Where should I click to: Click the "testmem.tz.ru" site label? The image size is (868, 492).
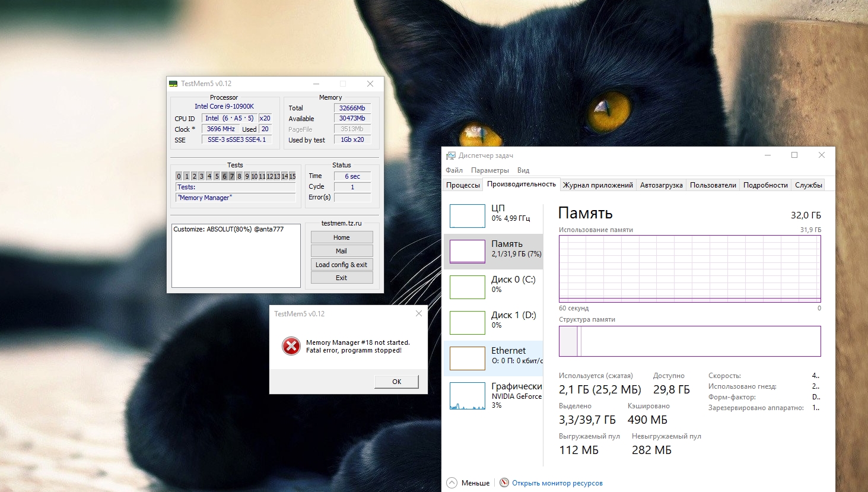pyautogui.click(x=341, y=223)
